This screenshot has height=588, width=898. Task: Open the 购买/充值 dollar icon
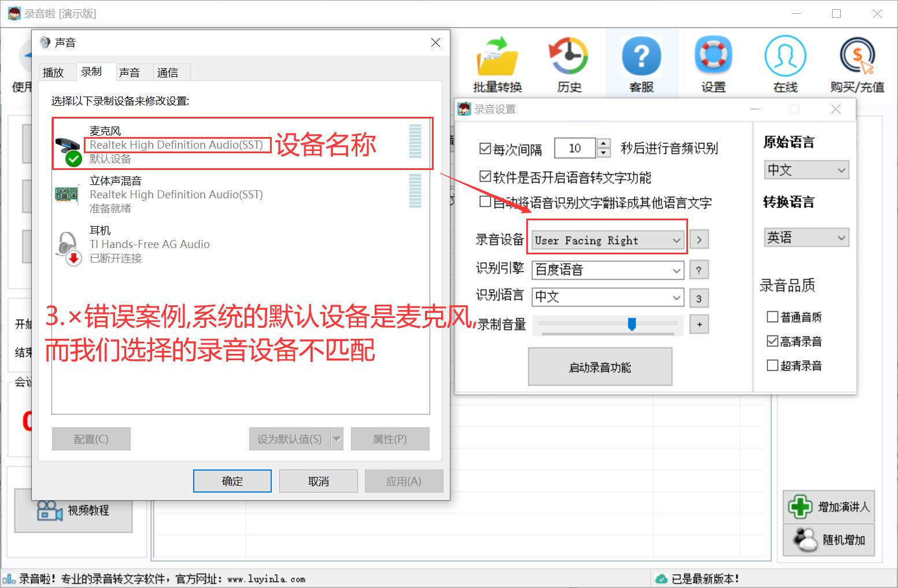[x=857, y=56]
